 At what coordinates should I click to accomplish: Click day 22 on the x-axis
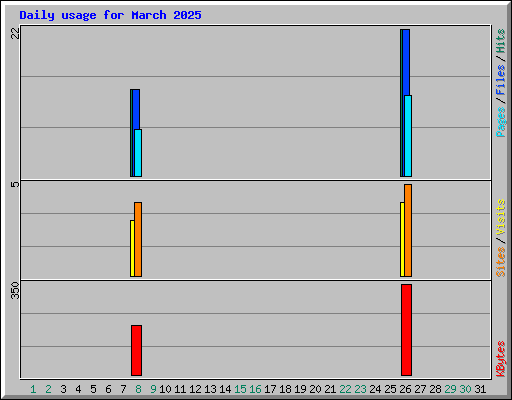[345, 389]
